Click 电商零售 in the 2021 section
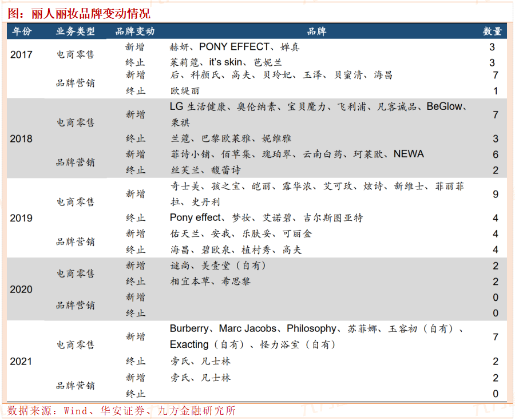Image resolution: width=515 pixels, height=420 pixels. click(75, 345)
